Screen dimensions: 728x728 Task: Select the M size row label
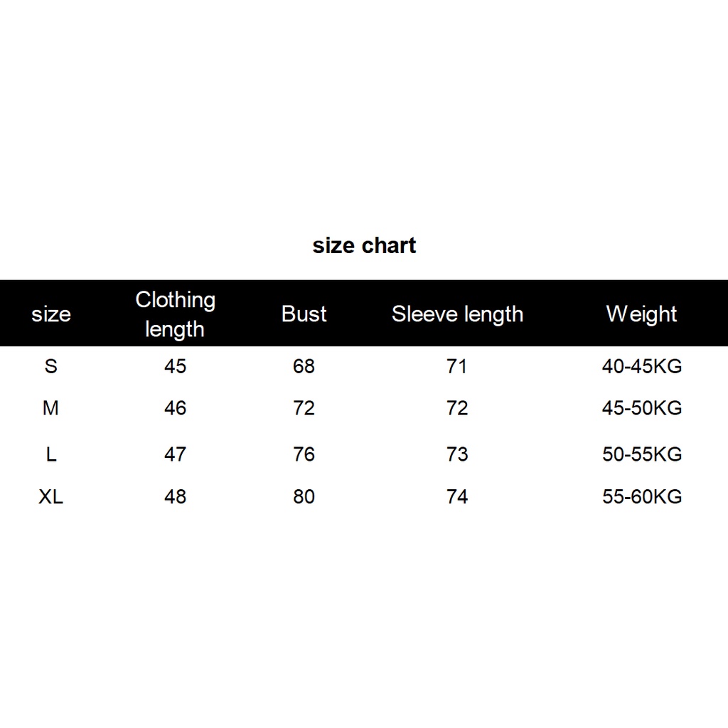tap(51, 408)
